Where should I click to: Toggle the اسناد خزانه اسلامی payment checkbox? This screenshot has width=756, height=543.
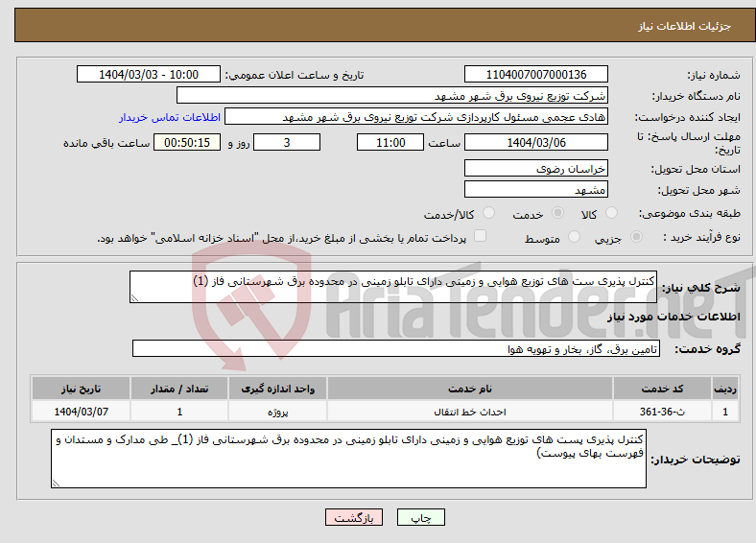(x=480, y=236)
